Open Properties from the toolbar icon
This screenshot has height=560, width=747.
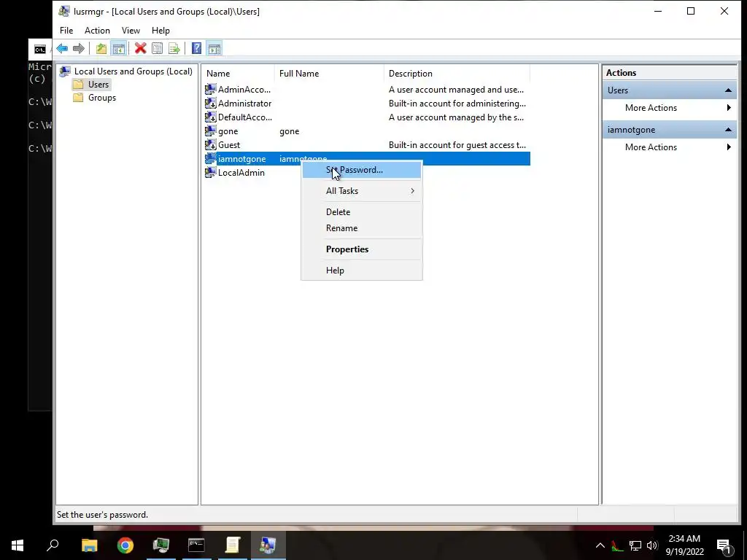click(158, 48)
